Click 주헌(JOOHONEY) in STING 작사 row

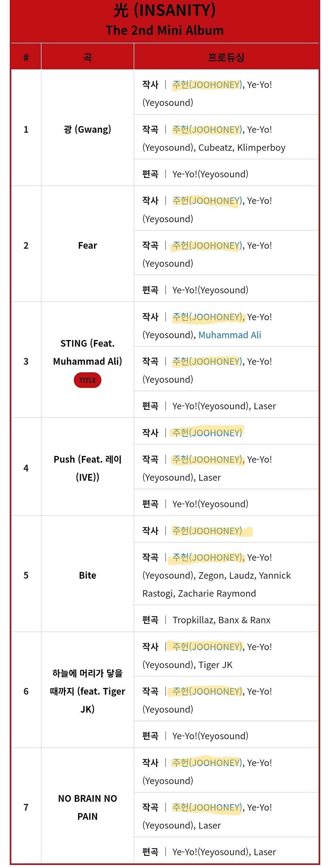207,317
